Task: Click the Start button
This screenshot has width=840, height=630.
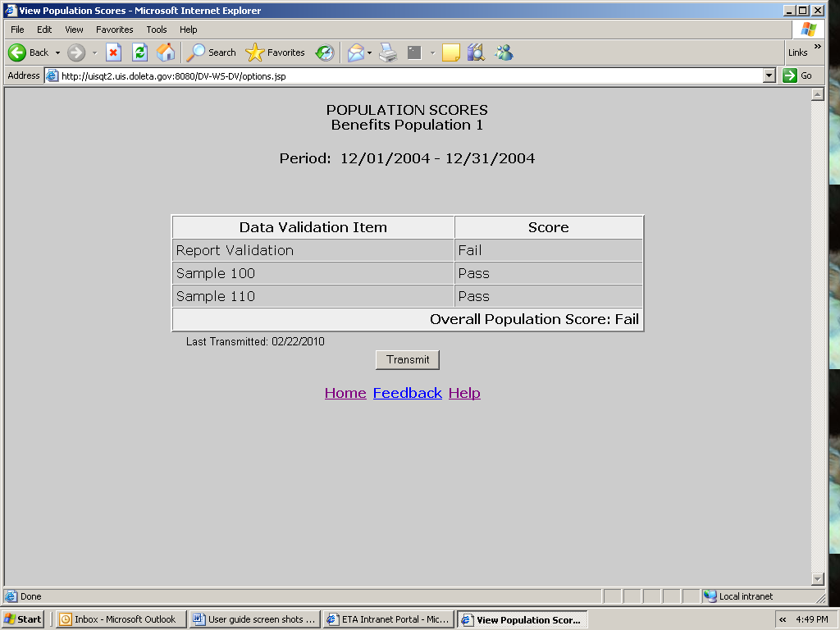Action: (22, 619)
